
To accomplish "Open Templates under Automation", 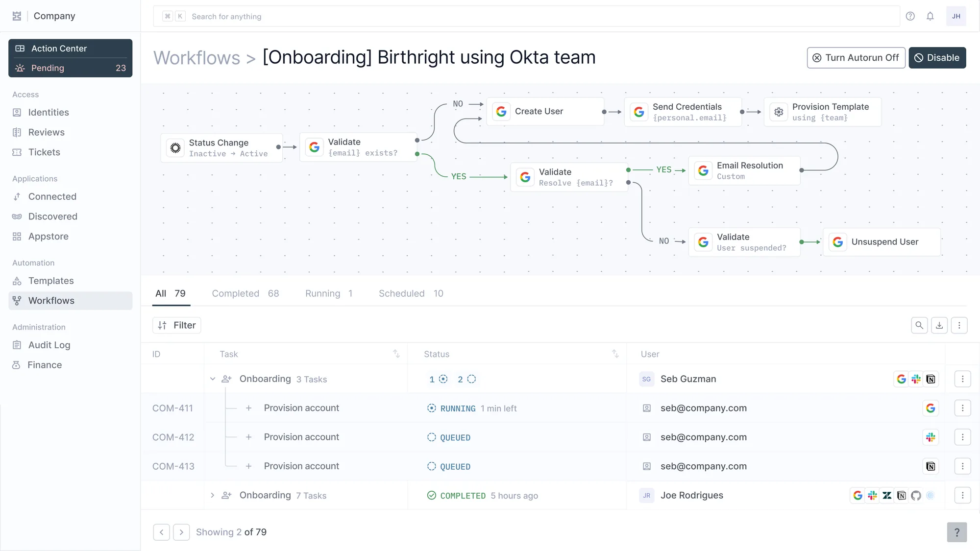I will 70,281.
